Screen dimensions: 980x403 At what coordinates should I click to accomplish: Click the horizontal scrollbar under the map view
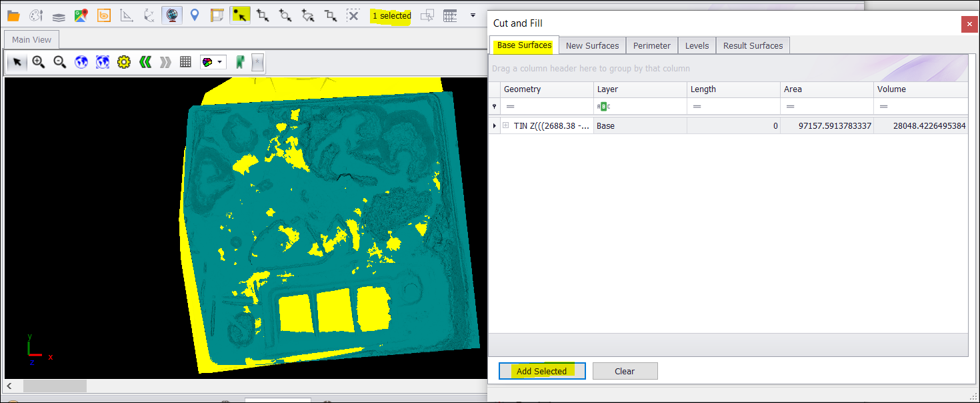pos(55,386)
